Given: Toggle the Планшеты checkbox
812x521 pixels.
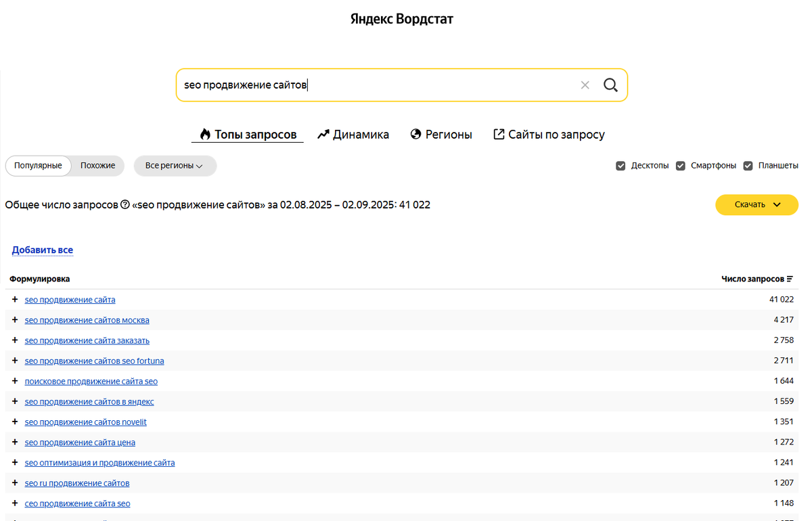Looking at the screenshot, I should 748,166.
